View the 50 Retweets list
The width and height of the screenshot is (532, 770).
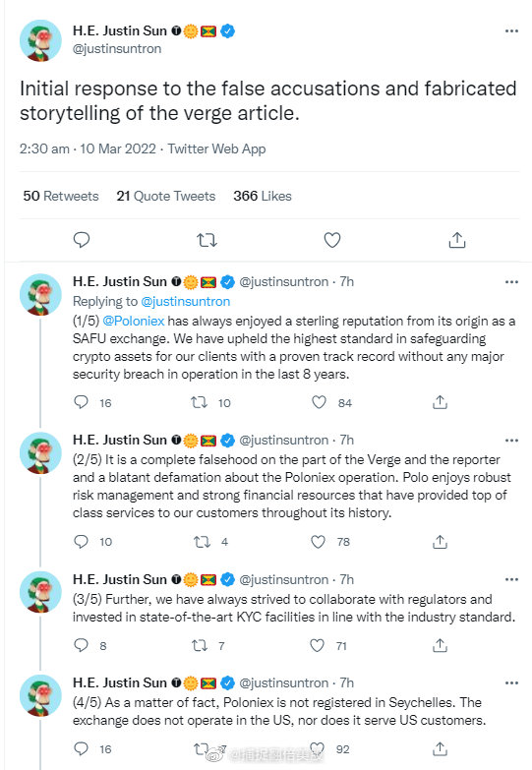[61, 196]
